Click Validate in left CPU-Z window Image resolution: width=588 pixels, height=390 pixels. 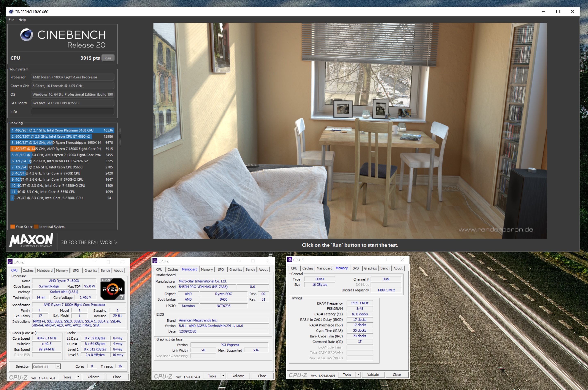coord(93,377)
